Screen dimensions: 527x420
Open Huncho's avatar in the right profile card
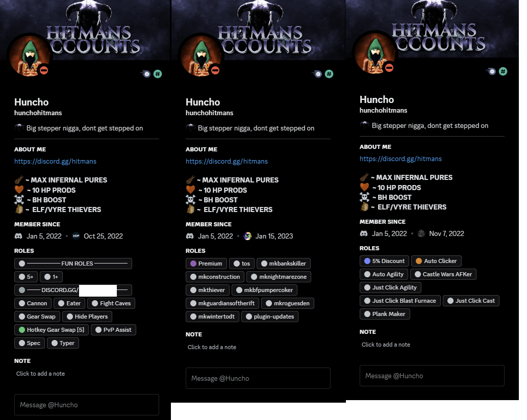pyautogui.click(x=375, y=54)
